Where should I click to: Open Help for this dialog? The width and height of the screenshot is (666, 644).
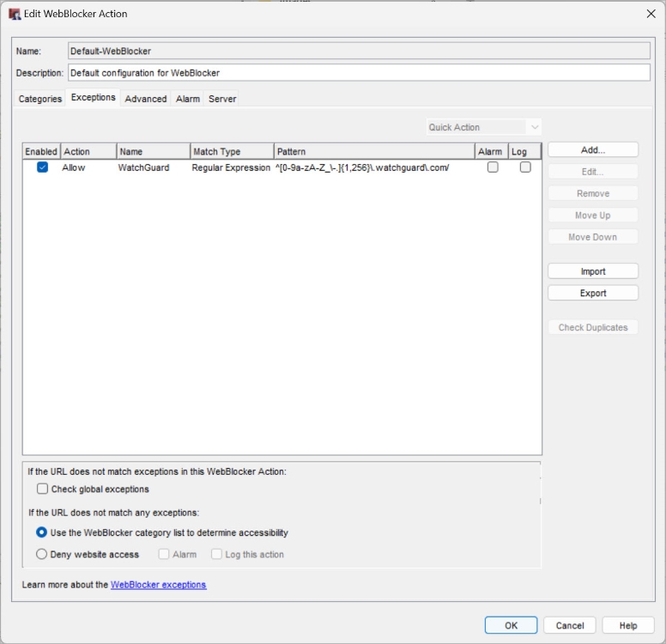click(627, 625)
